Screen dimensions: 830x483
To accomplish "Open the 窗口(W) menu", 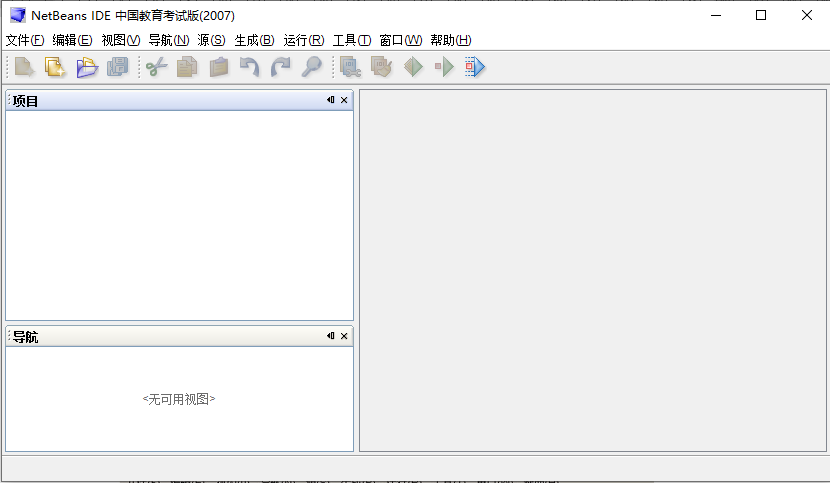I will click(x=401, y=40).
